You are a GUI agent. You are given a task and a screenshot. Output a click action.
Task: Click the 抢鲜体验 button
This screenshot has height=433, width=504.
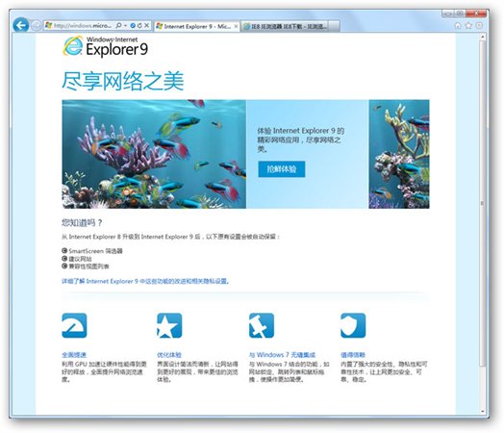tap(282, 169)
